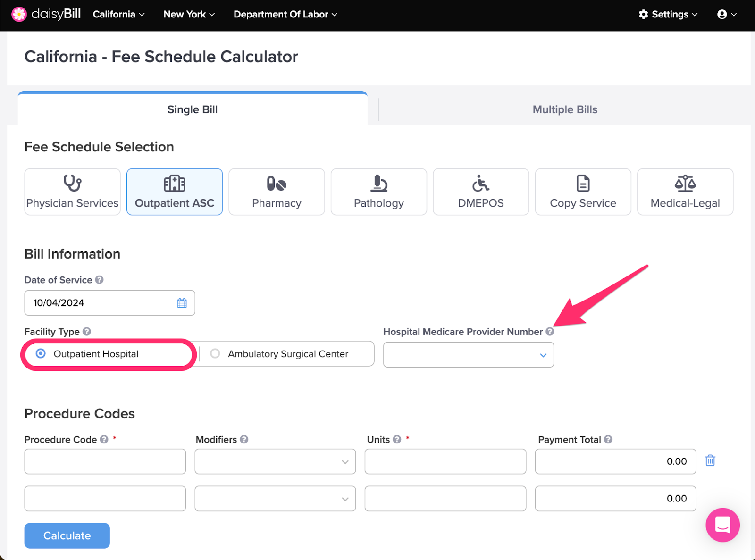Viewport: 755px width, 560px height.
Task: Click help icon beside Payment Total
Action: [608, 439]
